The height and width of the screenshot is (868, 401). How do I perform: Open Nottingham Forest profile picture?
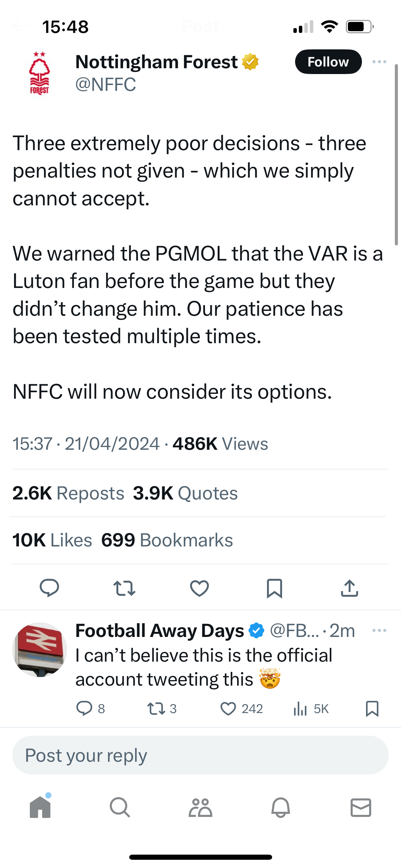pos(39,73)
